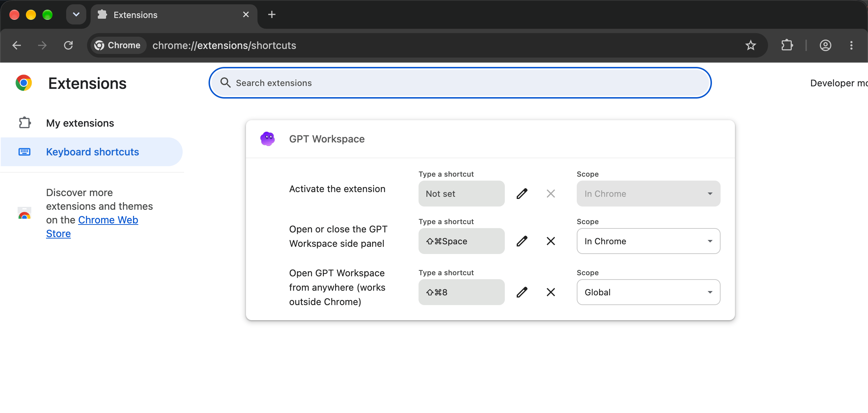The height and width of the screenshot is (413, 868).
Task: Open My extensions in the sidebar
Action: (x=92, y=123)
